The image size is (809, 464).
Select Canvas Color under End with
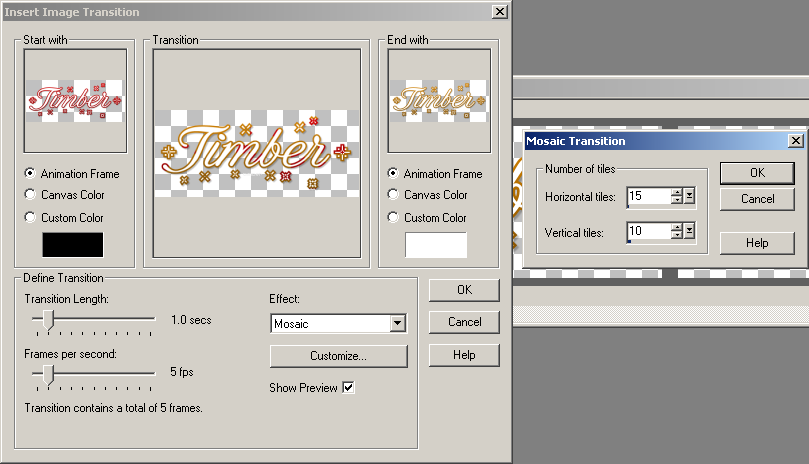[x=394, y=195]
